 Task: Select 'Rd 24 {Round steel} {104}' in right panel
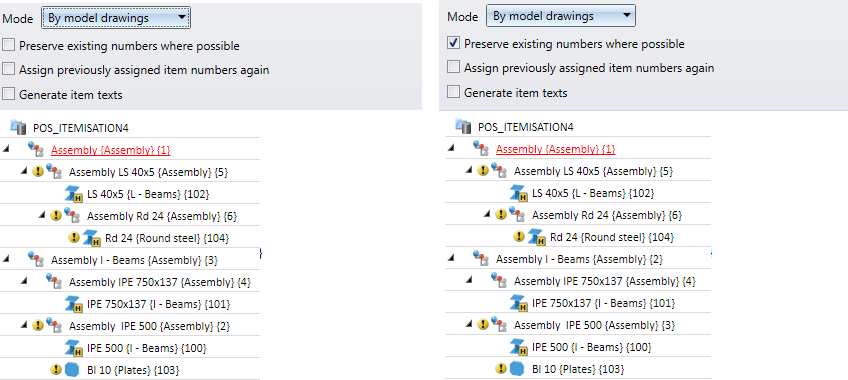tap(612, 237)
